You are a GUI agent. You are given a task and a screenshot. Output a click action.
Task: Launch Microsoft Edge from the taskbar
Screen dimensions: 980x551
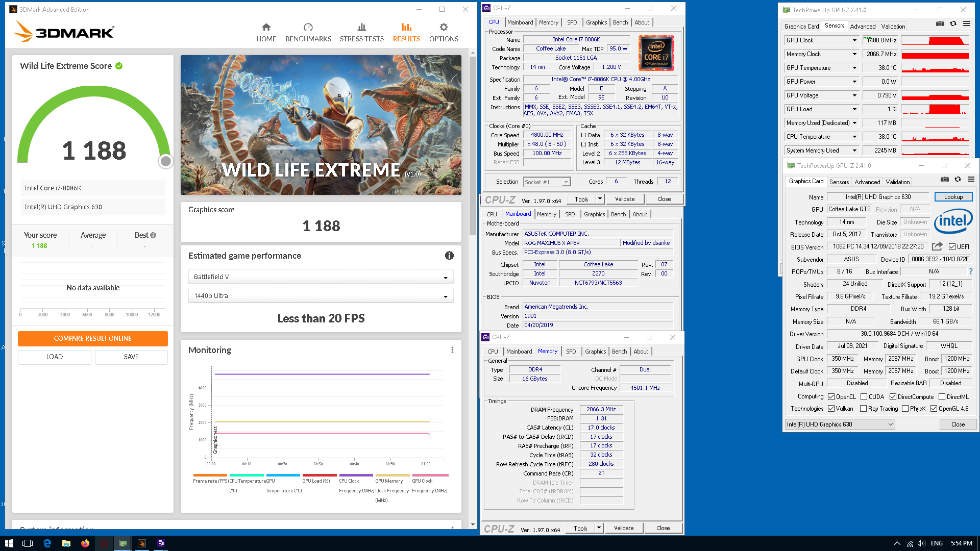[x=47, y=543]
